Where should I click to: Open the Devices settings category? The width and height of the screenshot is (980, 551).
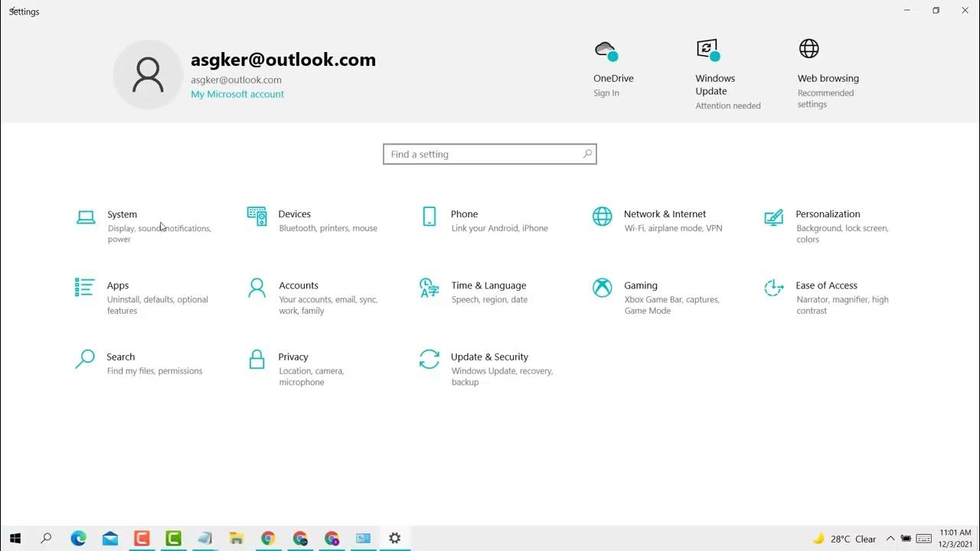tap(313, 220)
